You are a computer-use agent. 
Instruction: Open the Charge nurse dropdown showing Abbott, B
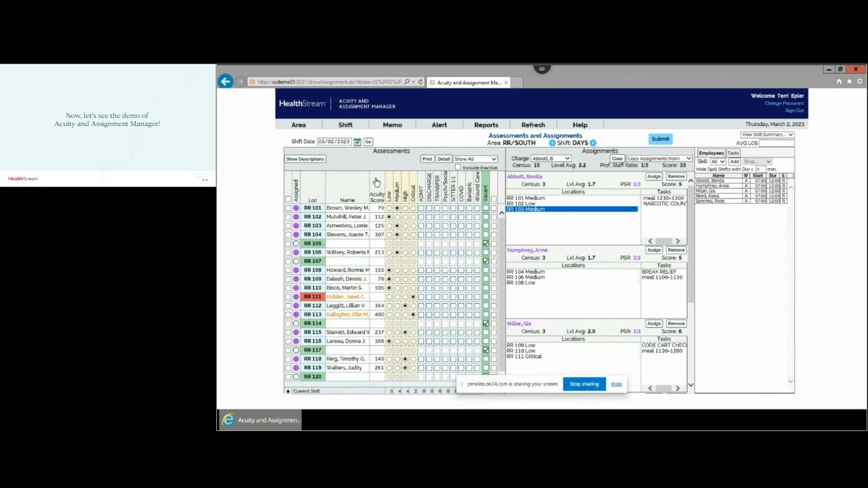pos(550,159)
